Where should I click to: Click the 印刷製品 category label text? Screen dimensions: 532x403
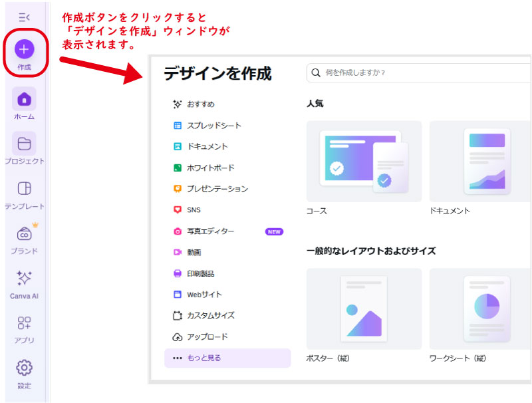click(201, 273)
